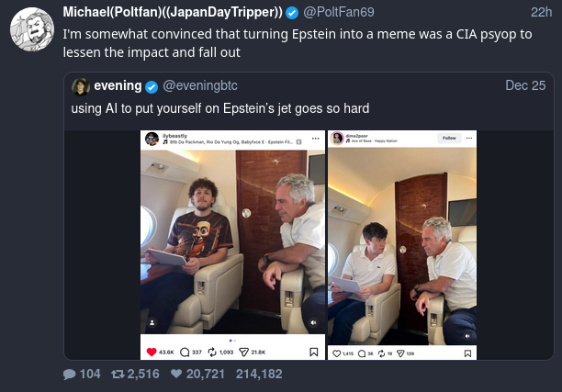
Task: Click the mute speaker icon on left image
Action: 313,322
